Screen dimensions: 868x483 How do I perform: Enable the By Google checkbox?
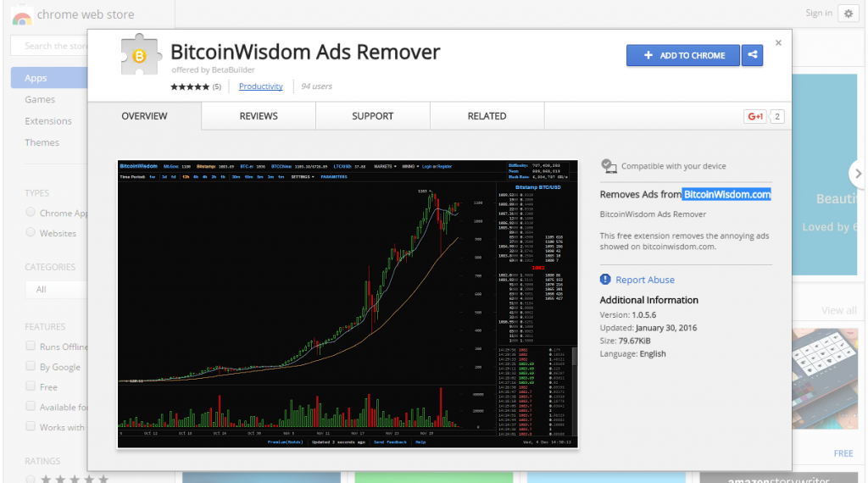tap(31, 366)
